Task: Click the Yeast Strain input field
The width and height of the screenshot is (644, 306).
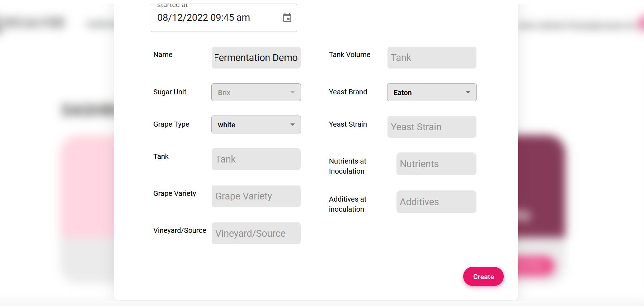Action: [x=432, y=127]
